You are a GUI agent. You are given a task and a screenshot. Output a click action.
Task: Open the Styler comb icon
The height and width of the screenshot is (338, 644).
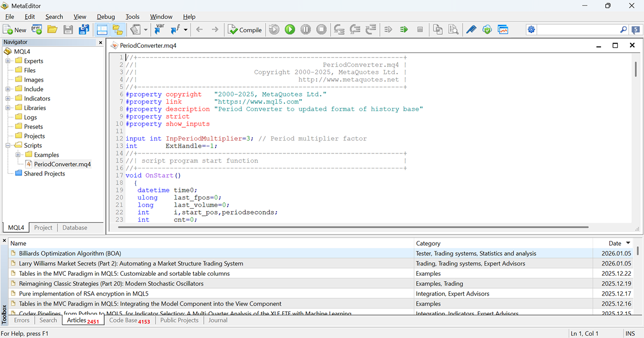471,30
